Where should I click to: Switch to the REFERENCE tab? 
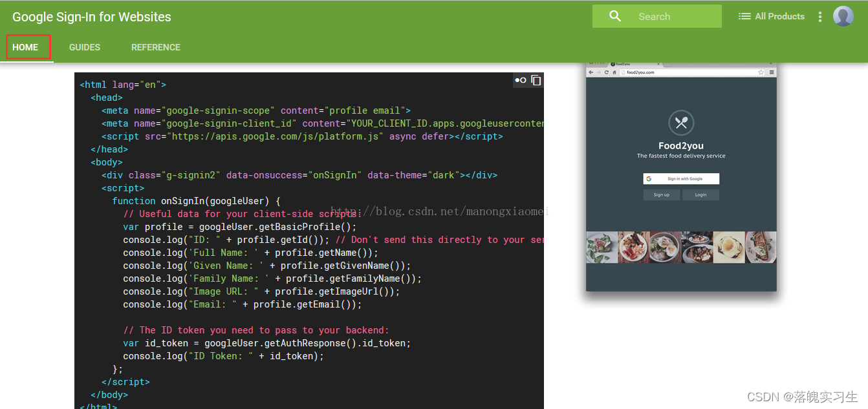click(x=156, y=47)
